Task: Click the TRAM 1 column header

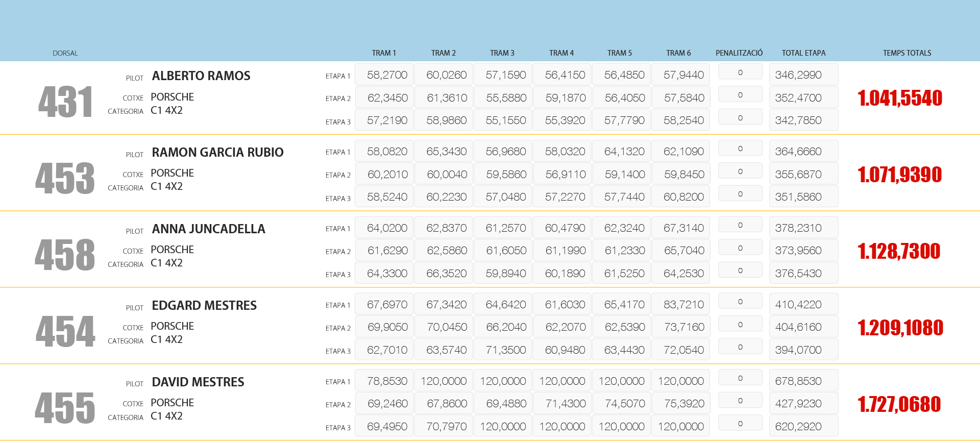Action: pyautogui.click(x=383, y=53)
